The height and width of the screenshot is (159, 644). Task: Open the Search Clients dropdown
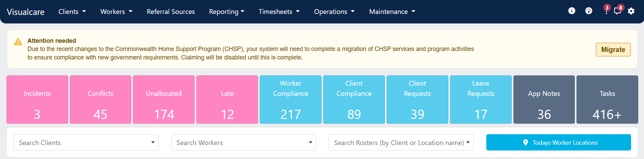pyautogui.click(x=86, y=142)
